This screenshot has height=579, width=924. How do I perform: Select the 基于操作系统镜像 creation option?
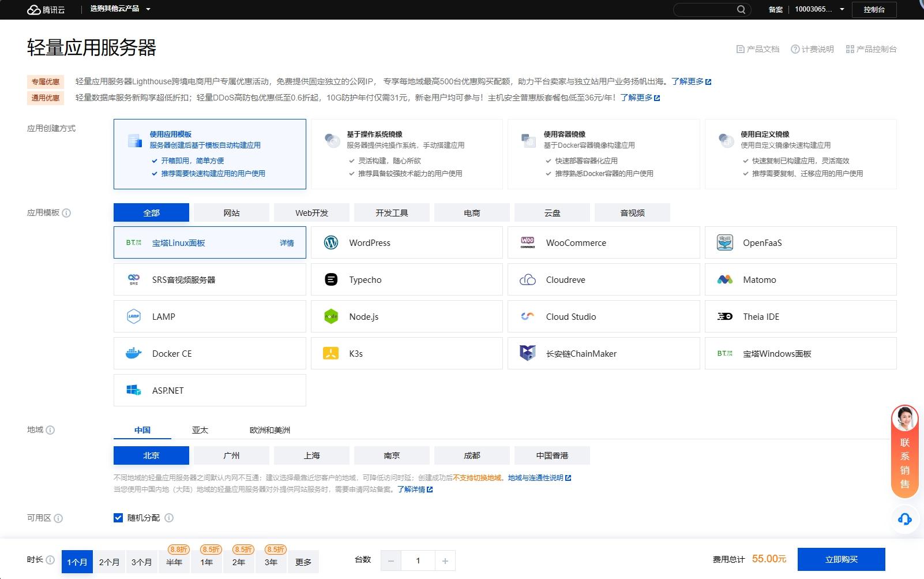click(x=407, y=154)
